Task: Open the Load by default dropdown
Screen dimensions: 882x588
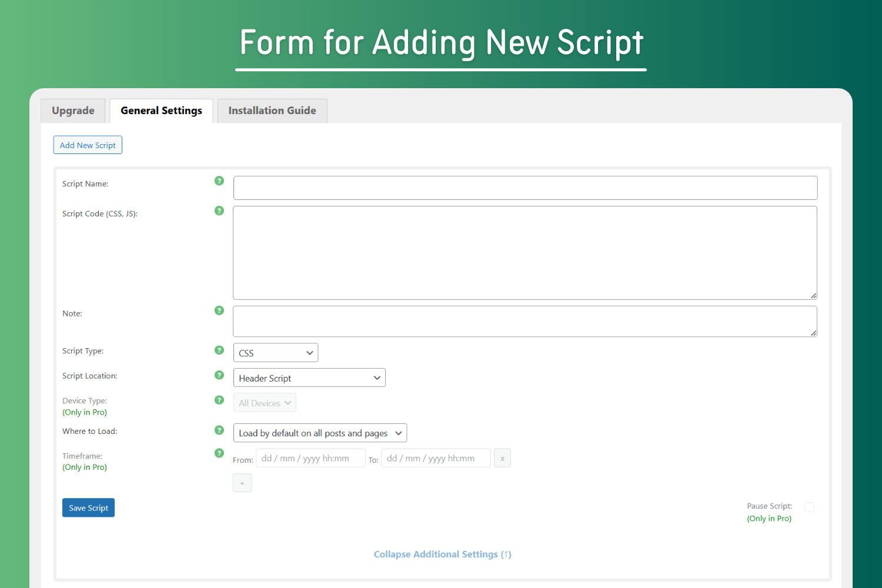Action: 320,433
